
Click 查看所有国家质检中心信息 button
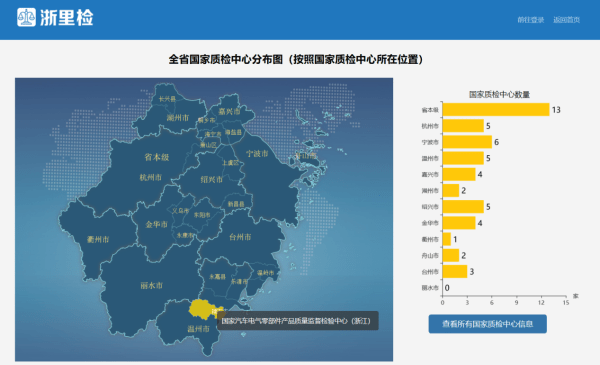pos(488,324)
